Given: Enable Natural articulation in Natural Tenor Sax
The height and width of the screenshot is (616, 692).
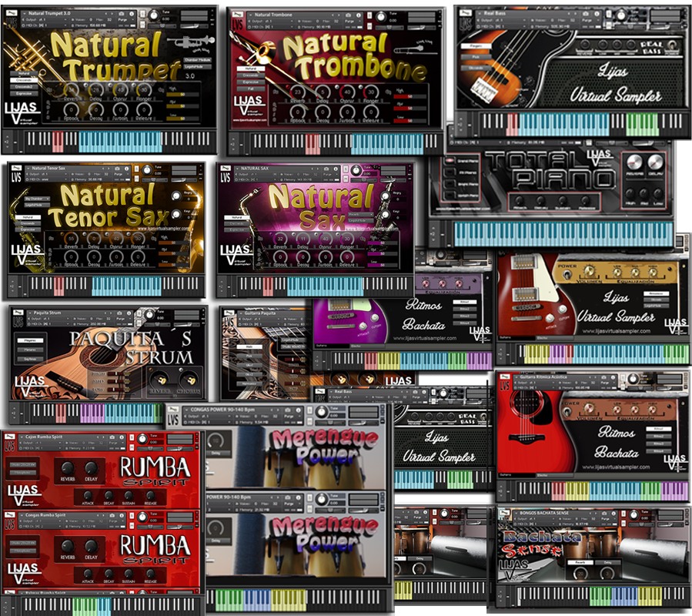Looking at the screenshot, I should tap(28, 217).
